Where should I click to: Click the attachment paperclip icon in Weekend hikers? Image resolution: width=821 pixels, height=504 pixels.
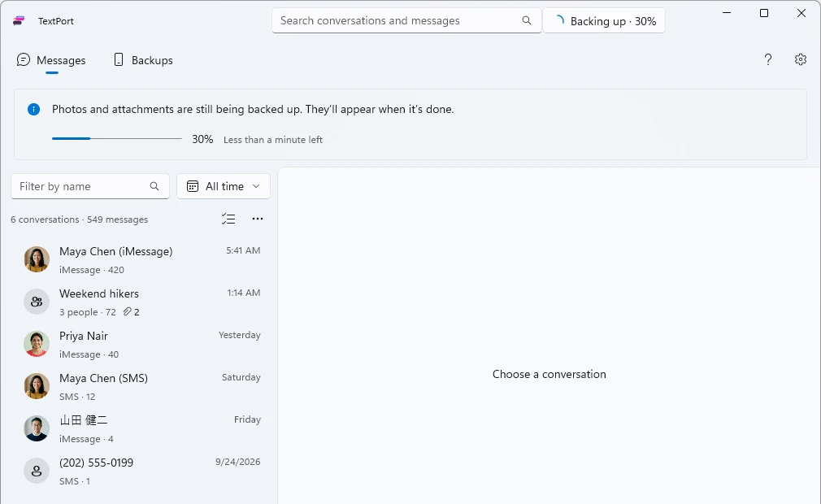(128, 312)
